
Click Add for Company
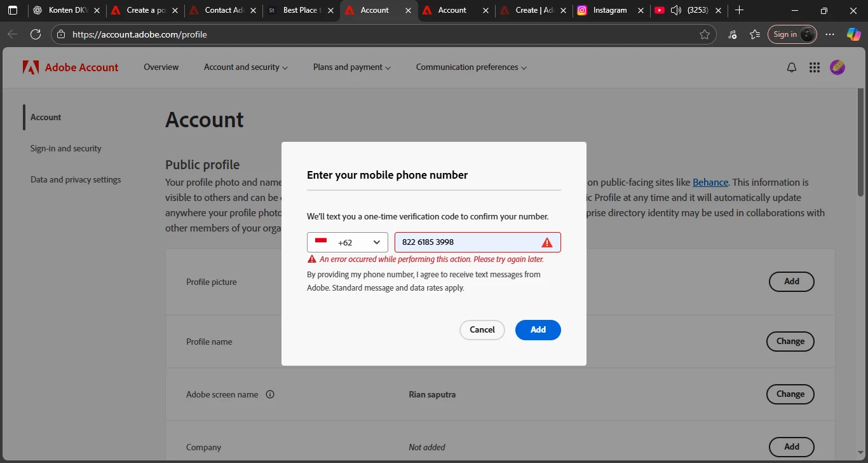click(x=792, y=447)
